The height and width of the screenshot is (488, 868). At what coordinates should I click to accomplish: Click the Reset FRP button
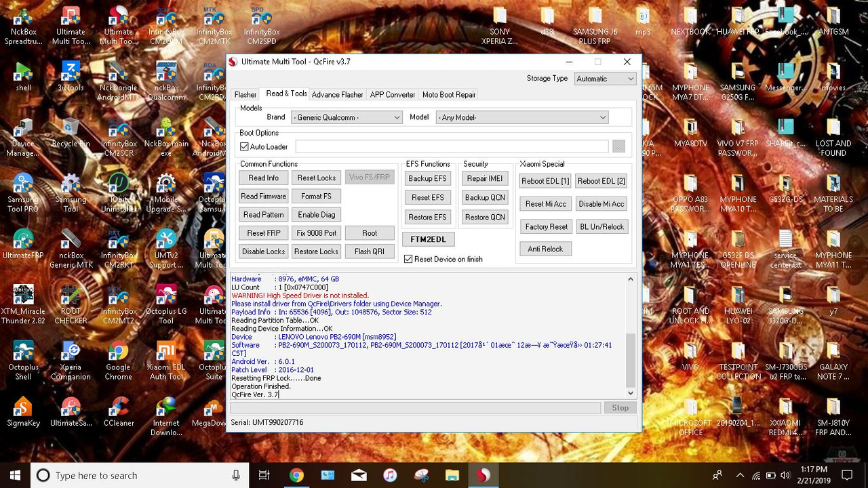coord(264,232)
